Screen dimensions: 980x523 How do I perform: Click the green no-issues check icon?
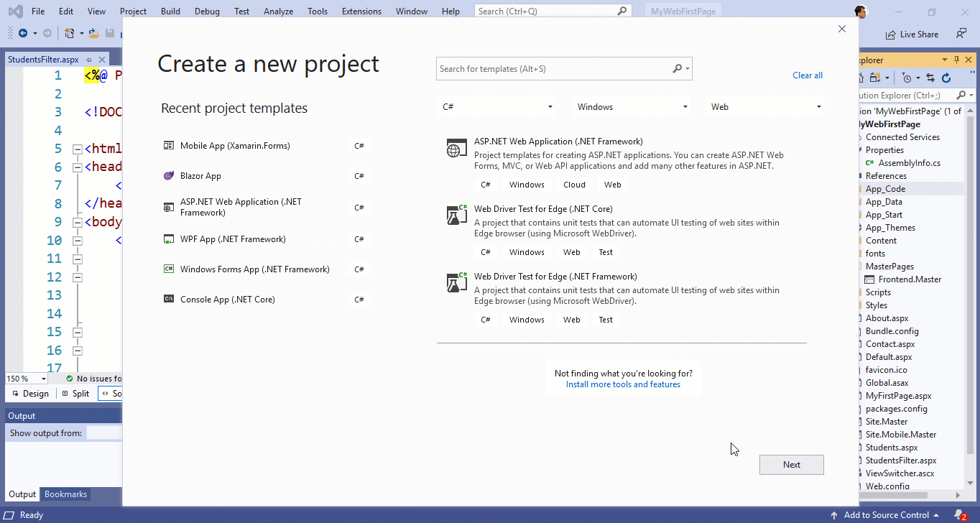(69, 379)
